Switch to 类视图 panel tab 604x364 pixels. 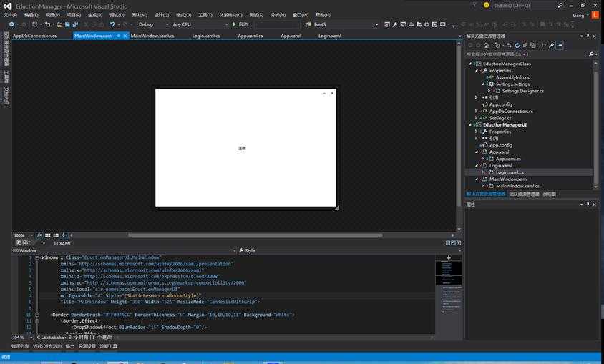pyautogui.click(x=550, y=195)
